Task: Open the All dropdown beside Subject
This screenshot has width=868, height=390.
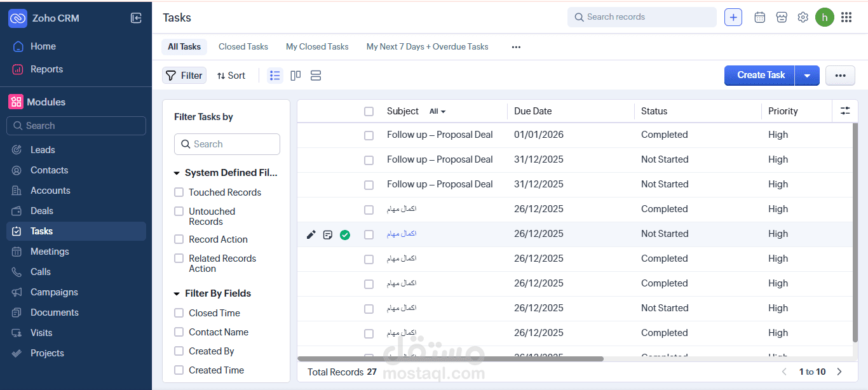Action: coord(437,111)
